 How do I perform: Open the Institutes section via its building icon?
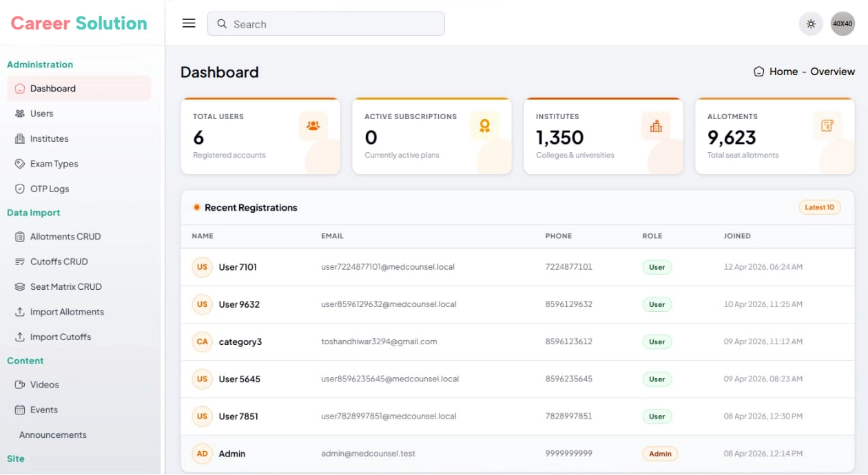click(x=19, y=138)
